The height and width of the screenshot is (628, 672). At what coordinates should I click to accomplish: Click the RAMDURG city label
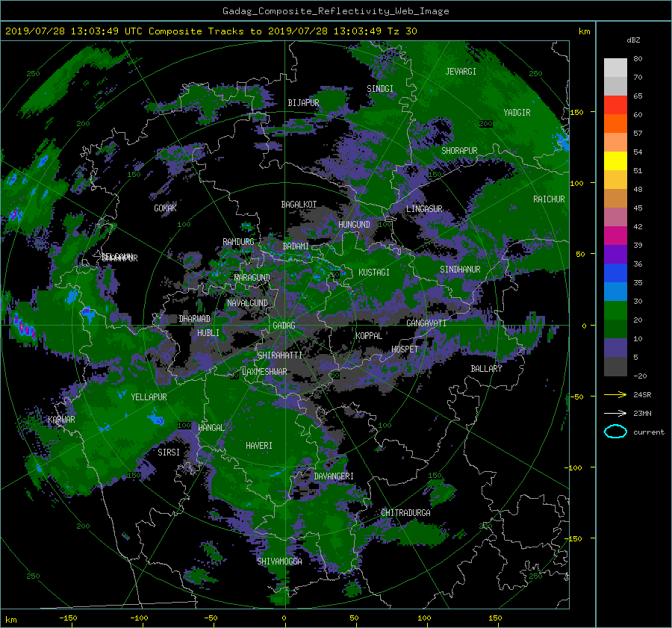[x=238, y=242]
